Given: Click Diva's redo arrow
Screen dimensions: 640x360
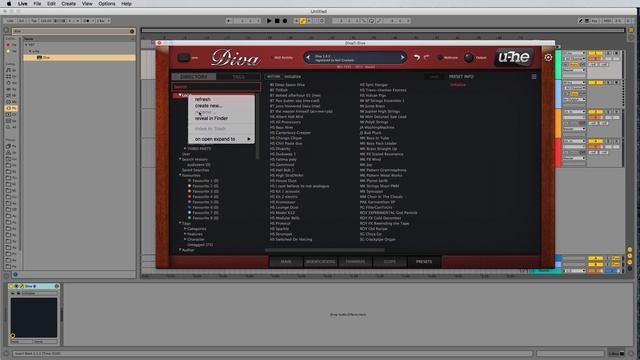Looking at the screenshot, I should point(427,57).
